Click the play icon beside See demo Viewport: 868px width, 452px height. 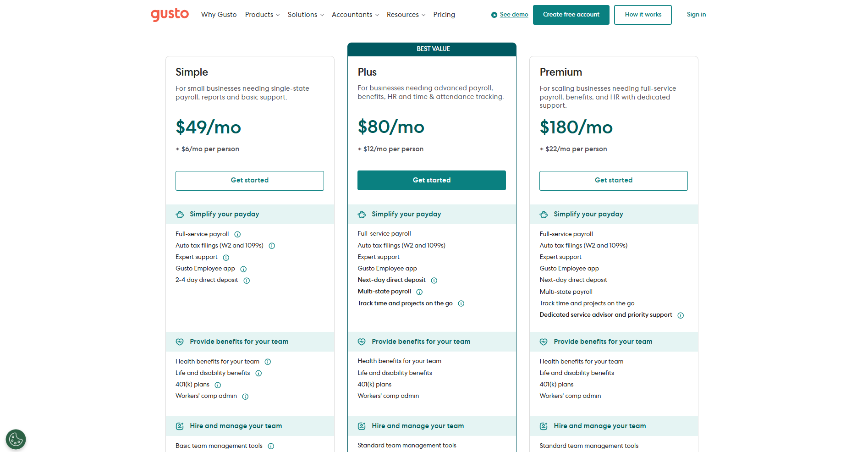494,15
